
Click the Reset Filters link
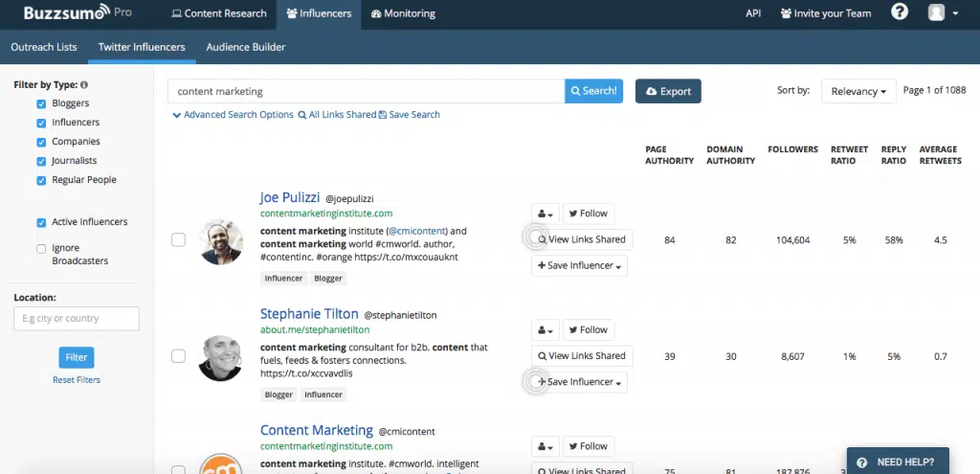(x=77, y=380)
